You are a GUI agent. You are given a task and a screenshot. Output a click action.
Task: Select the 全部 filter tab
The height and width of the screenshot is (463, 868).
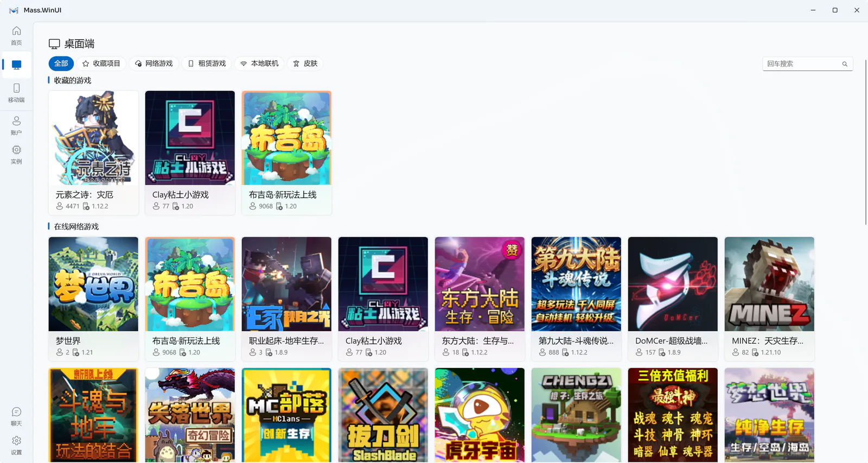pyautogui.click(x=61, y=64)
